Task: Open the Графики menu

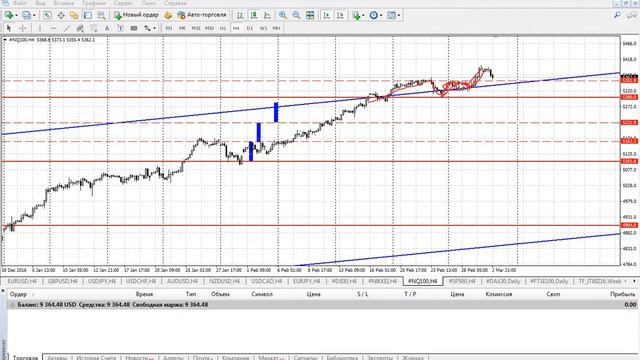Action: [x=94, y=3]
